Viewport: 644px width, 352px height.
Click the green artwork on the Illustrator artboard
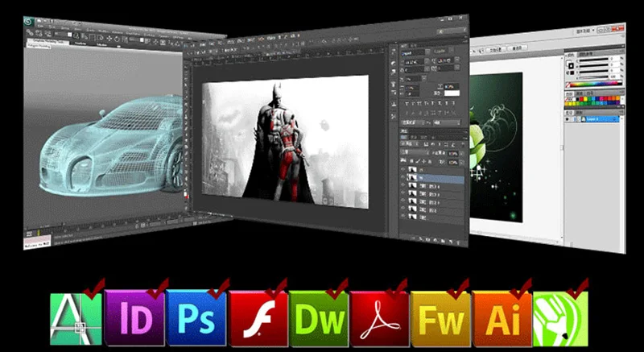click(496, 148)
